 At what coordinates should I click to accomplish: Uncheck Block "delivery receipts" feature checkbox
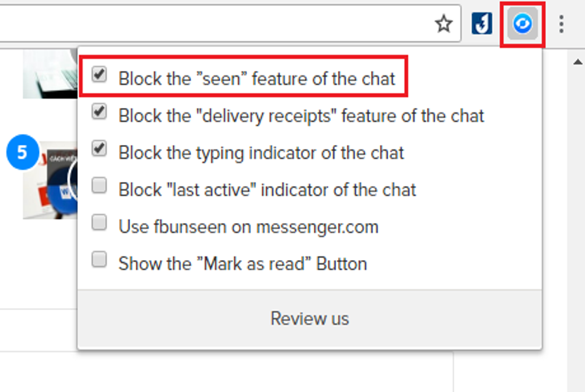(99, 111)
